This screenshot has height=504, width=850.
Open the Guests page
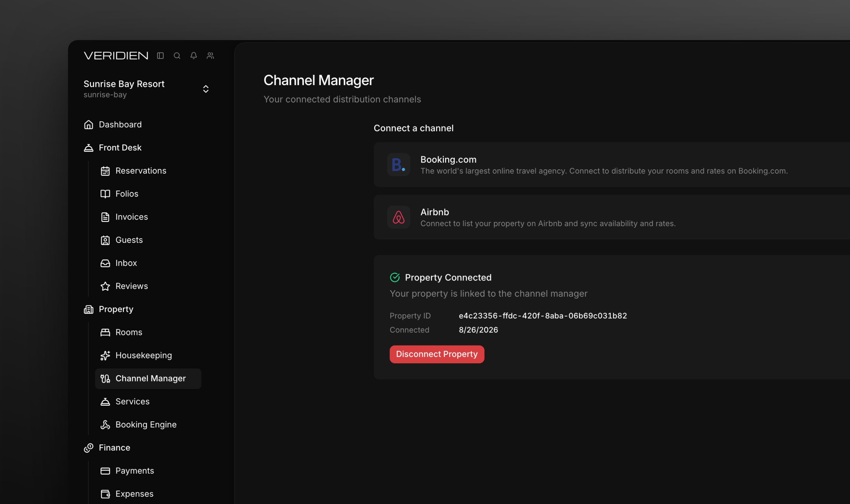click(129, 240)
